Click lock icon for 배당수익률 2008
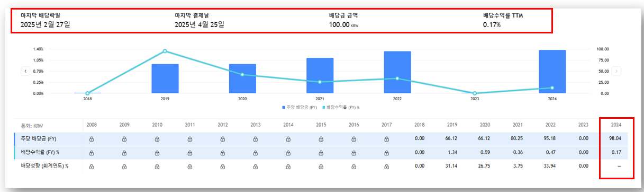This screenshot has height=192, width=644. click(x=91, y=153)
